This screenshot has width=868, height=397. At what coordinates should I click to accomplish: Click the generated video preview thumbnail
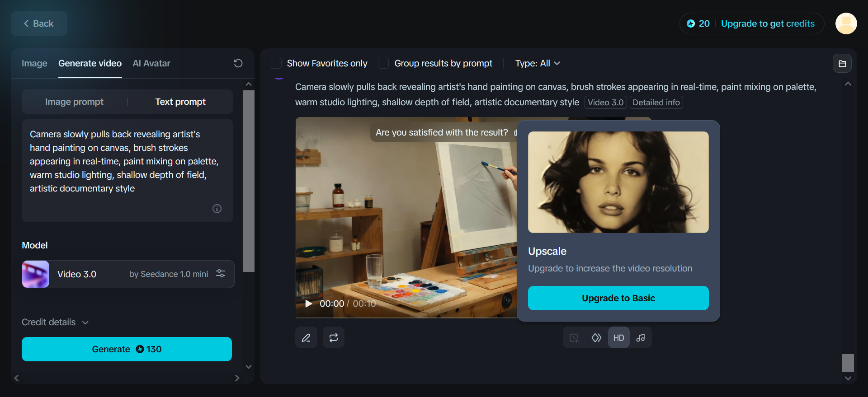point(406,217)
